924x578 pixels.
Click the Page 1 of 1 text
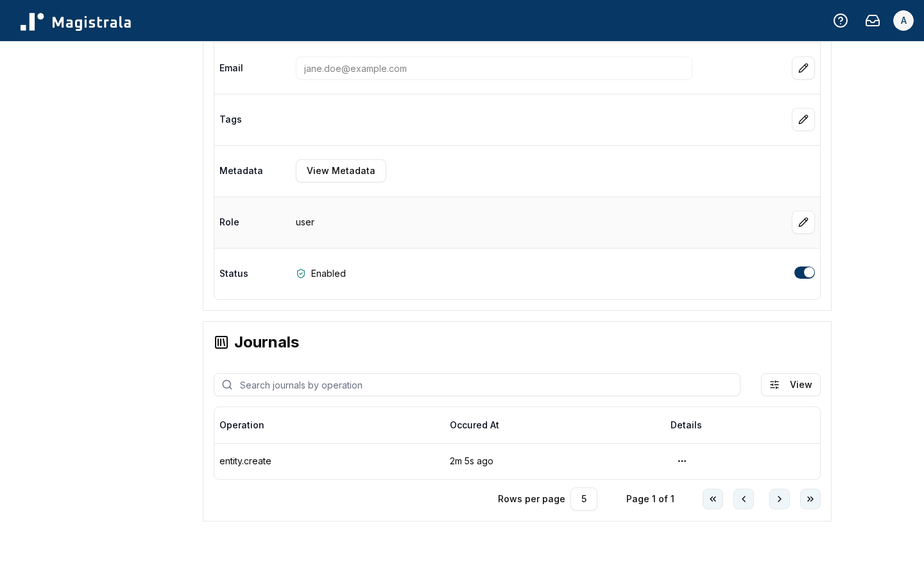(650, 499)
